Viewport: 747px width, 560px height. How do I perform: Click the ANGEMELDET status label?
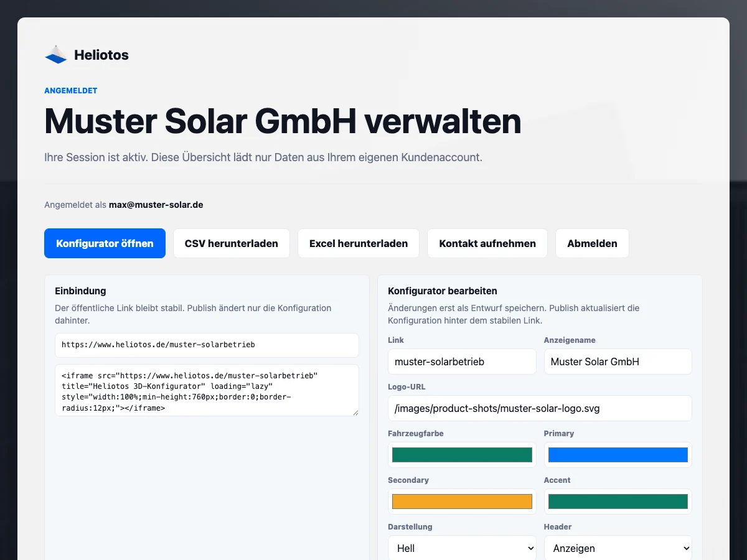pos(71,91)
